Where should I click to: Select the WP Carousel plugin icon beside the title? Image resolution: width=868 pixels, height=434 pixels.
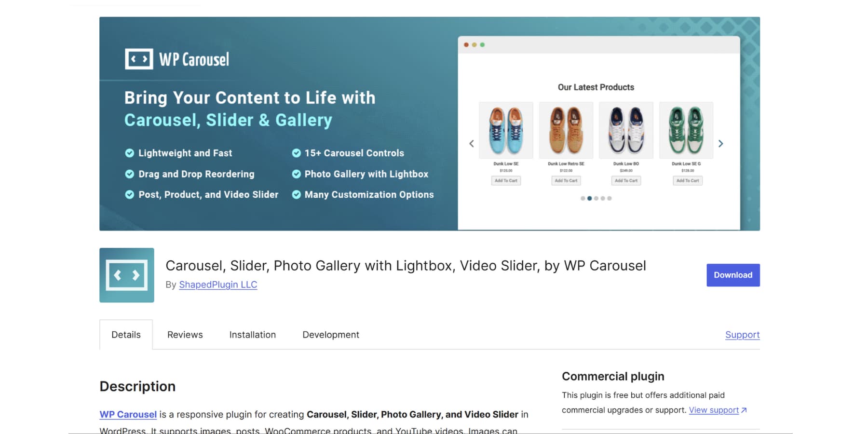pyautogui.click(x=126, y=275)
